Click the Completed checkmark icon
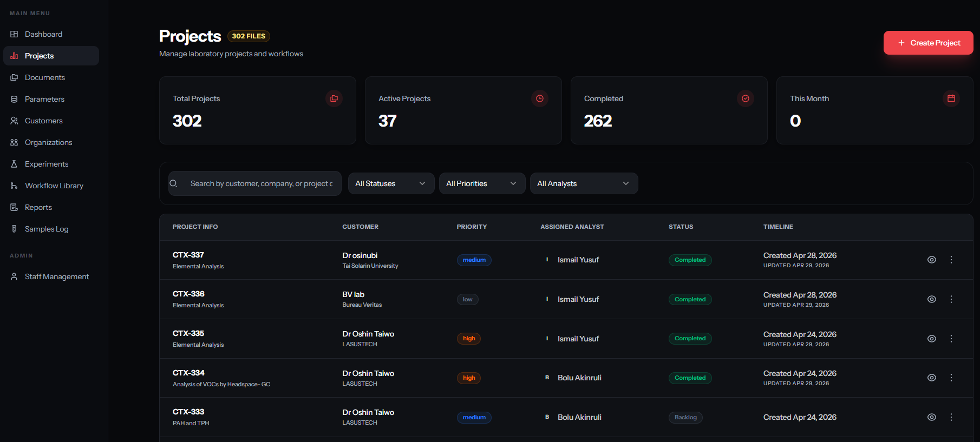The height and width of the screenshot is (442, 980). (x=746, y=98)
